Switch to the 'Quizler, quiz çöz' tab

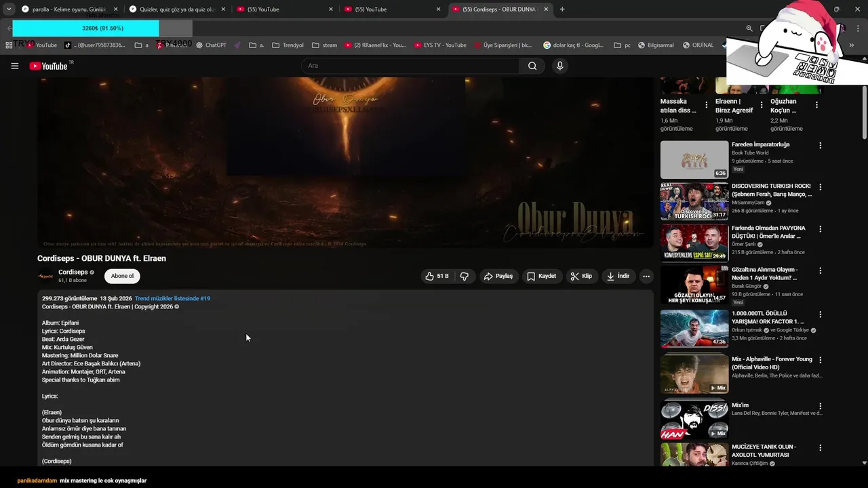pos(177,9)
